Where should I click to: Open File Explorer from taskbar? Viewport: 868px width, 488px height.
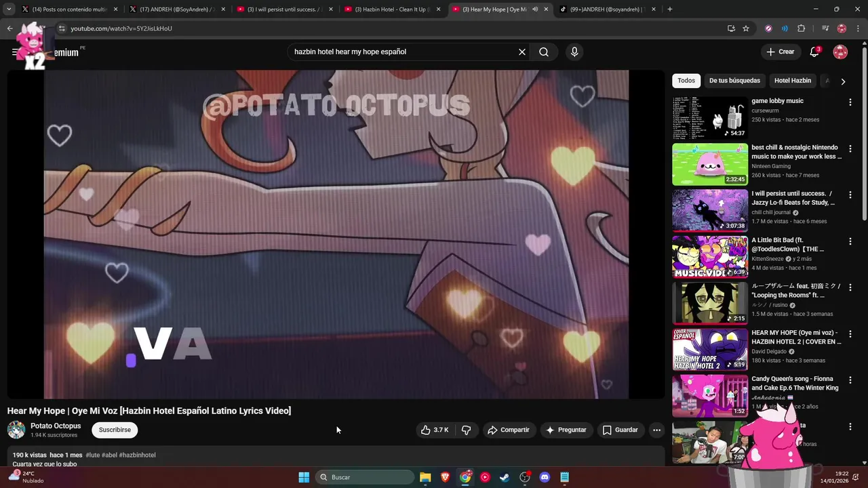click(425, 477)
